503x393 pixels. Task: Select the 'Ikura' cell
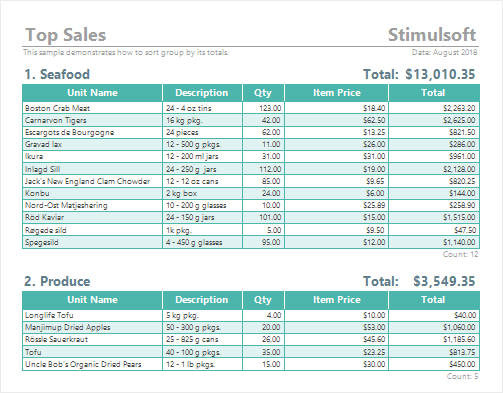pyautogui.click(x=92, y=156)
